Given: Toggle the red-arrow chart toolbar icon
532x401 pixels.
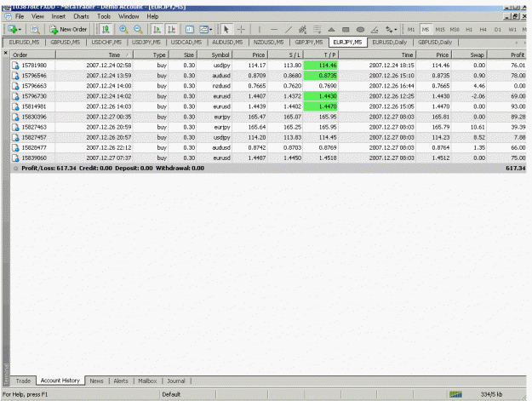Looking at the screenshot, I should pos(172,30).
